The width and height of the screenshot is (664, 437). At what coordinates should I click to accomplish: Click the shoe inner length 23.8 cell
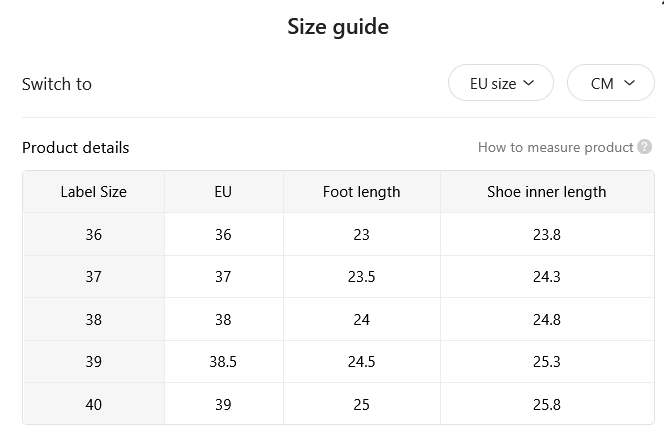[x=547, y=234]
